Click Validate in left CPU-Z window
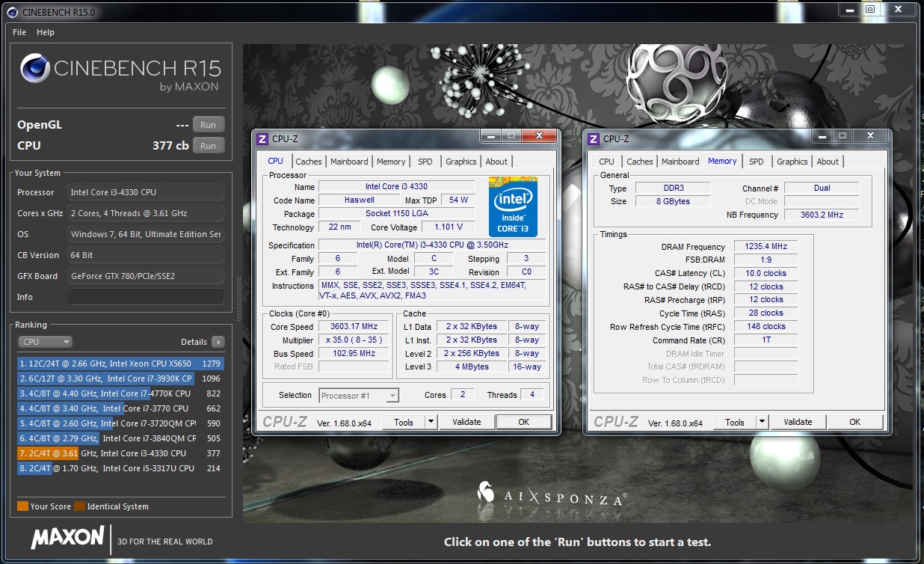The width and height of the screenshot is (924, 564). [x=467, y=422]
